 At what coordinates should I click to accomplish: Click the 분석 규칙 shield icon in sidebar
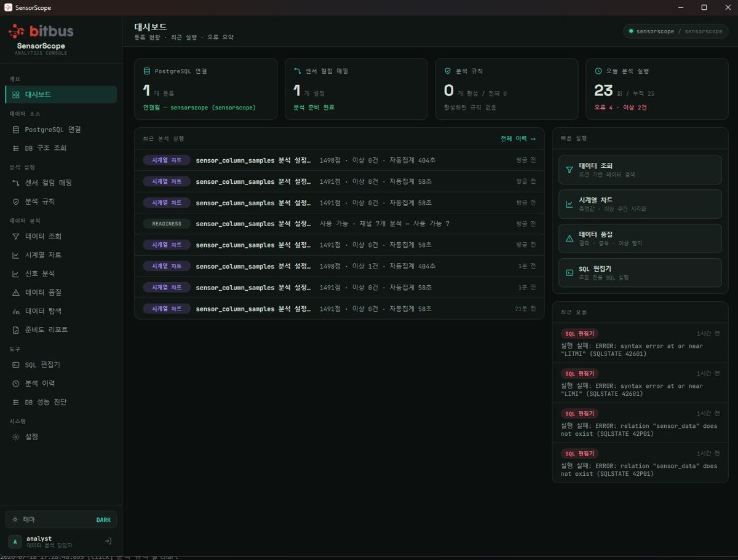click(x=15, y=202)
